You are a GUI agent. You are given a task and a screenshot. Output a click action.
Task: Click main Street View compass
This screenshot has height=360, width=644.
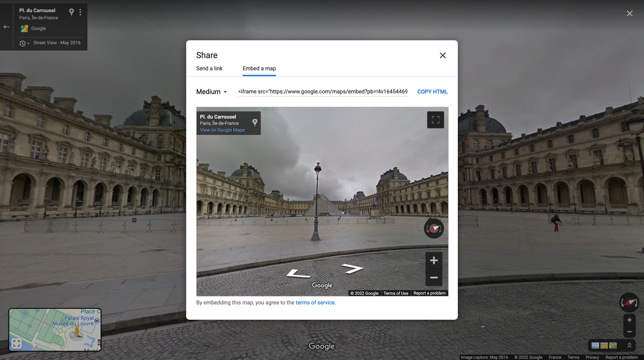(x=629, y=302)
